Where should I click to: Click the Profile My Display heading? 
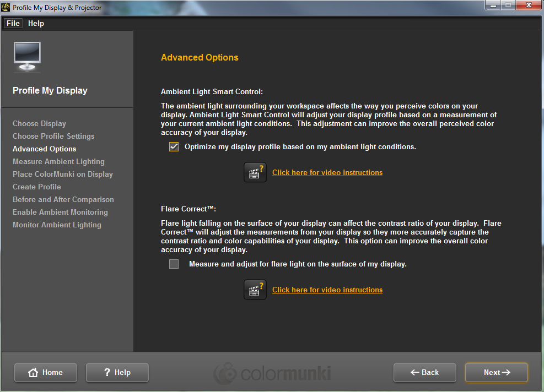(50, 90)
